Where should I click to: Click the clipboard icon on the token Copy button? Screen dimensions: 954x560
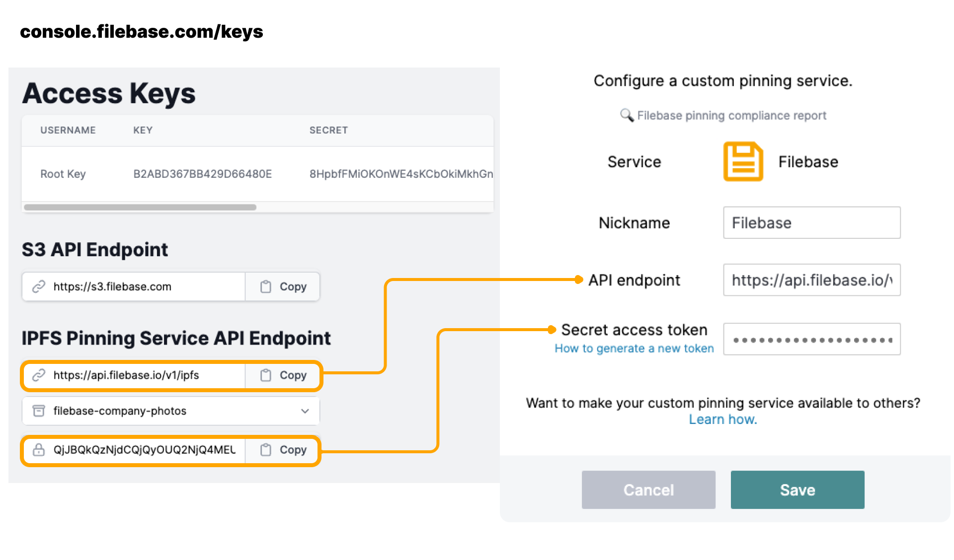pyautogui.click(x=266, y=450)
